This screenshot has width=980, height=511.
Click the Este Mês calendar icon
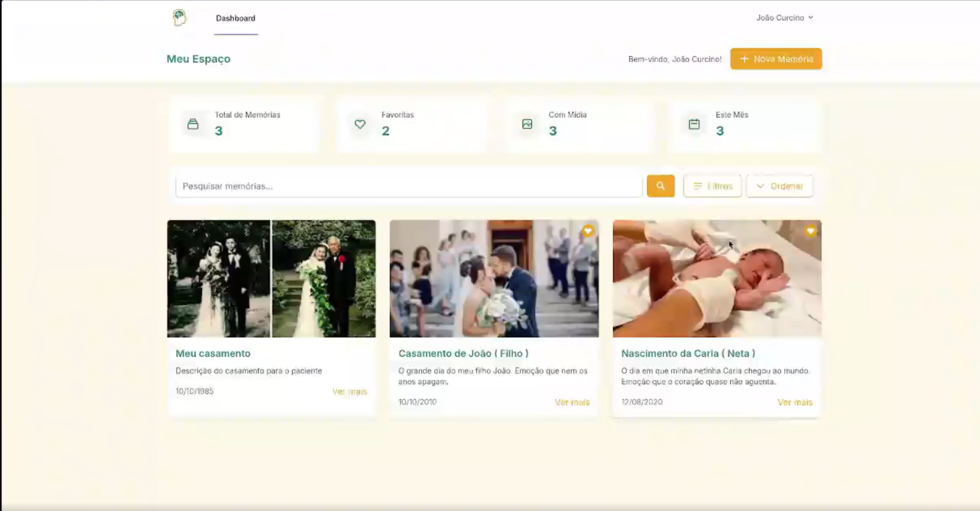pyautogui.click(x=694, y=124)
